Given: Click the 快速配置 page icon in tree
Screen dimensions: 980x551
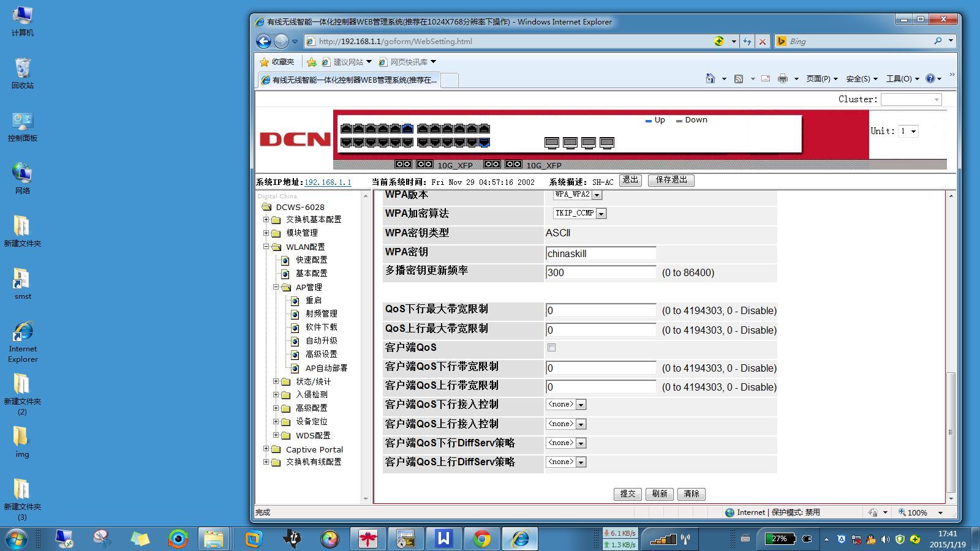Looking at the screenshot, I should coord(285,260).
